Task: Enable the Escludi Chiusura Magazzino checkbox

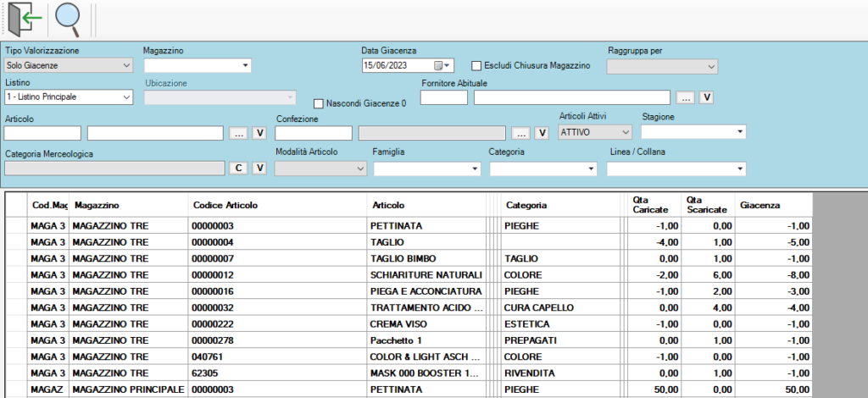Action: click(x=476, y=65)
